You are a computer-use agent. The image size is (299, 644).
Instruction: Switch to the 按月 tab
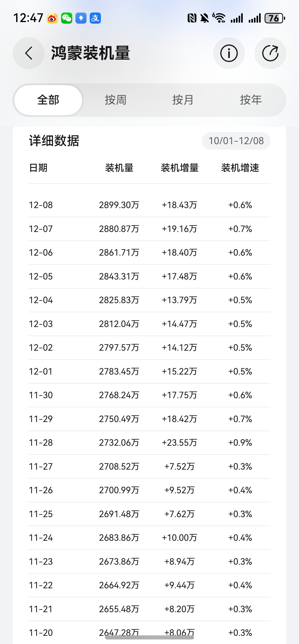click(183, 100)
